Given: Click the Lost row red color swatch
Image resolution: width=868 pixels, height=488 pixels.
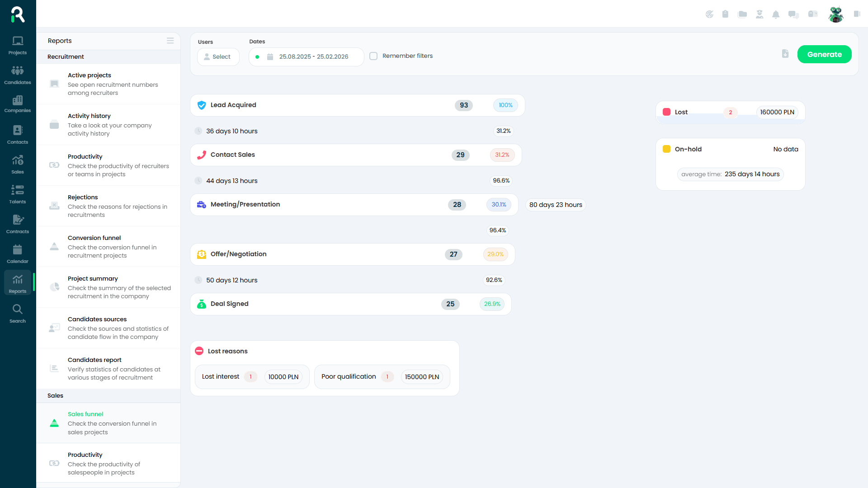Looking at the screenshot, I should 666,112.
